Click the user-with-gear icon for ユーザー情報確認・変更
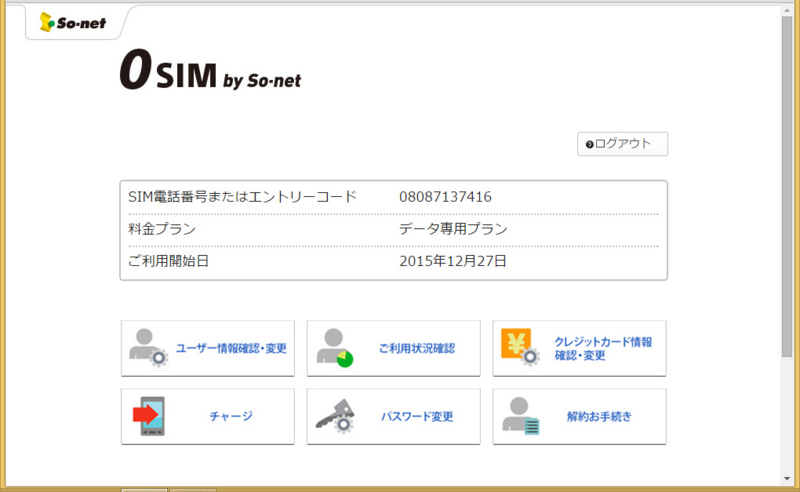 tap(148, 347)
